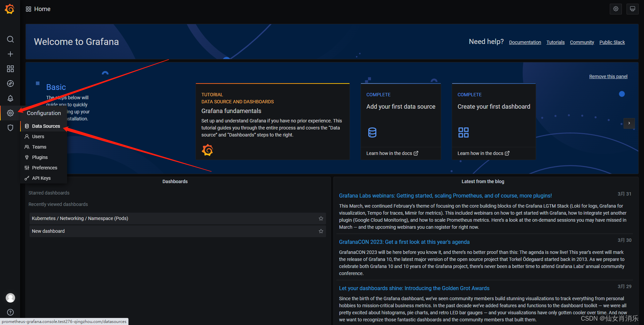Open the Community link
Screen dimensions: 644x325
click(x=582, y=42)
